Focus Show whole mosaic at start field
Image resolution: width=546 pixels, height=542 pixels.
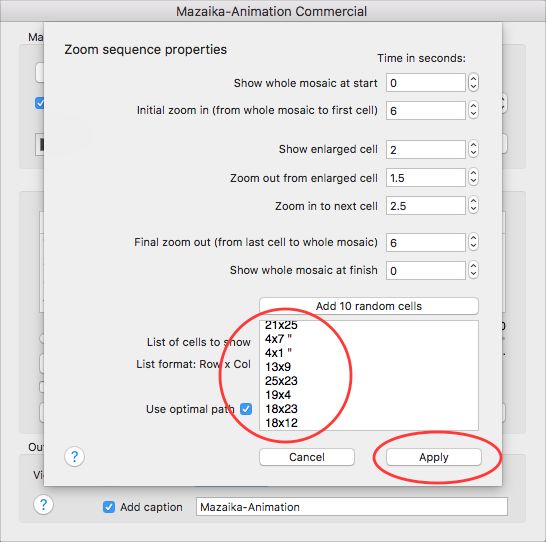coord(426,83)
